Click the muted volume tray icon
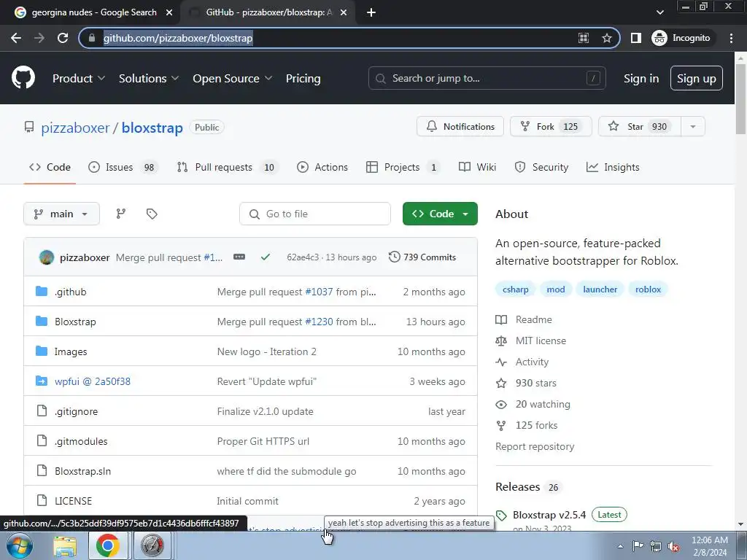Viewport: 747px width, 560px height. coord(673,546)
